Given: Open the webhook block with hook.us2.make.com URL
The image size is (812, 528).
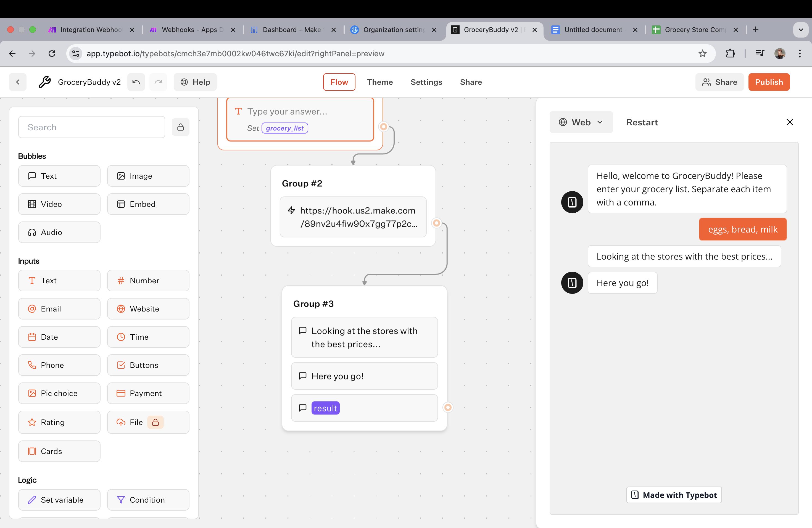Looking at the screenshot, I should point(353,217).
